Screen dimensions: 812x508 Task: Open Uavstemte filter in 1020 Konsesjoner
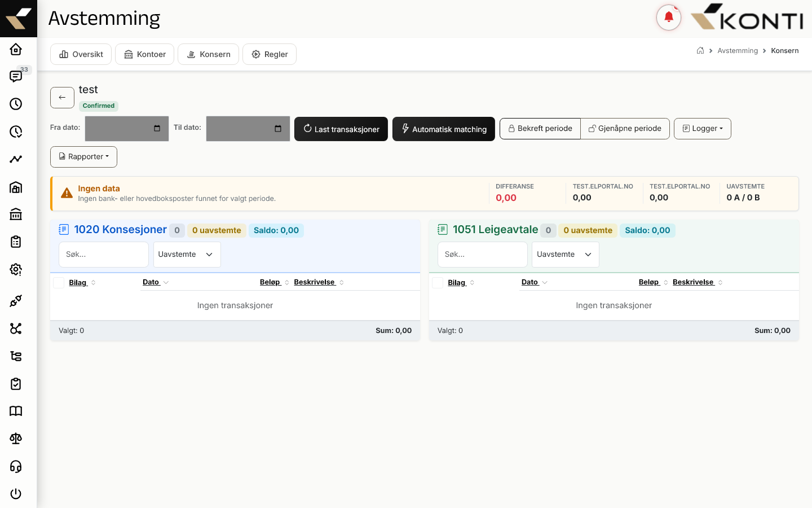tap(187, 255)
